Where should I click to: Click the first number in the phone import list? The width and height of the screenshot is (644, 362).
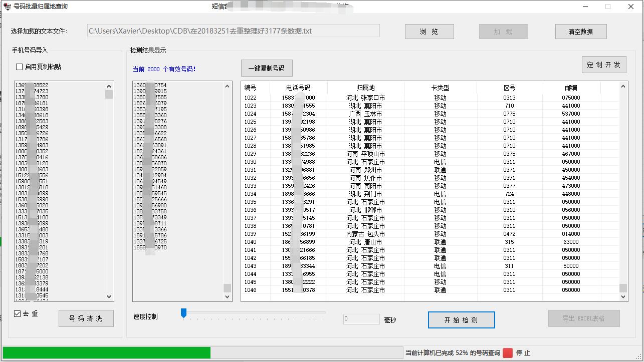point(32,85)
